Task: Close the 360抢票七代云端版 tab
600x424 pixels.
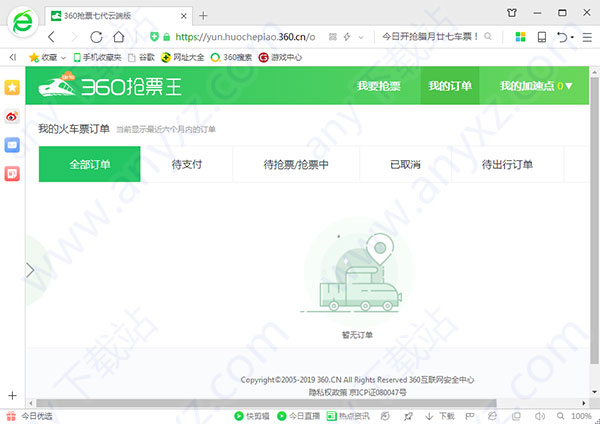Action: point(184,16)
